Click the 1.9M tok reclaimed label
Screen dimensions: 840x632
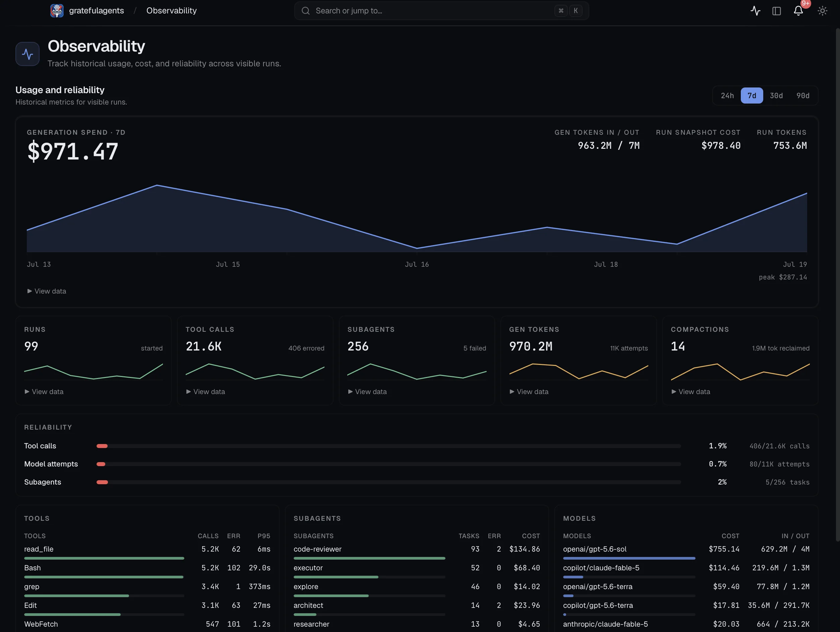pyautogui.click(x=780, y=348)
